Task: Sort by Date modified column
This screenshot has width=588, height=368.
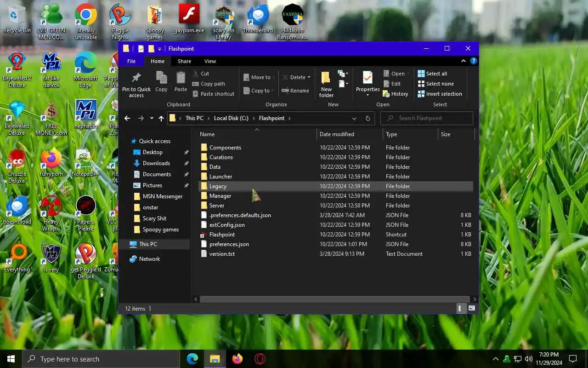Action: (x=350, y=134)
